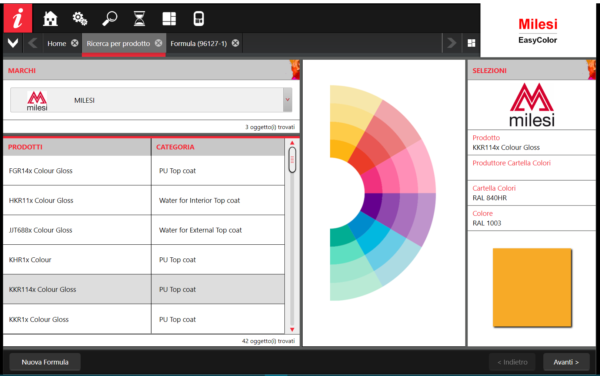The image size is (600, 376).
Task: Click PU Top coat cell of FGR14x row
Action: click(218, 171)
